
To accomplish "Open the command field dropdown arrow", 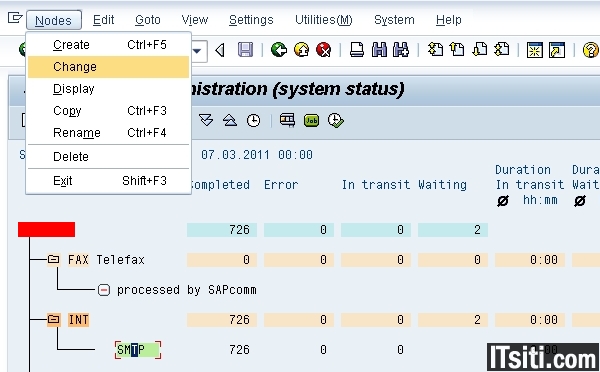I will coord(197,51).
